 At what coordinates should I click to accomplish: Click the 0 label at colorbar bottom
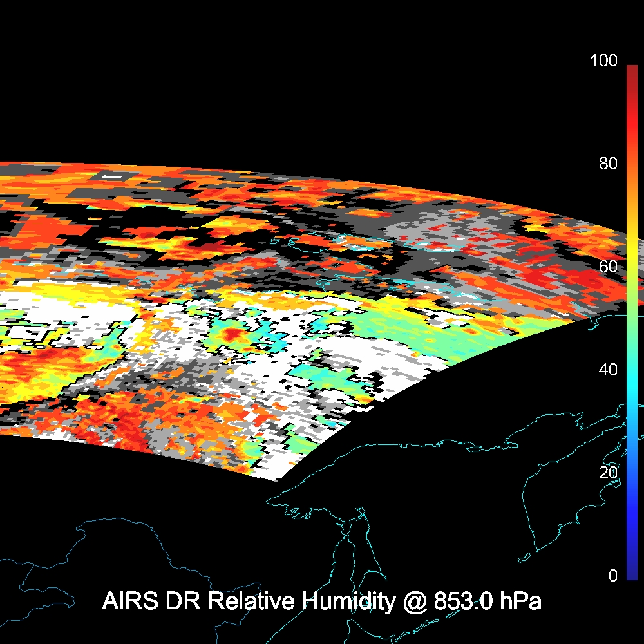[x=612, y=576]
